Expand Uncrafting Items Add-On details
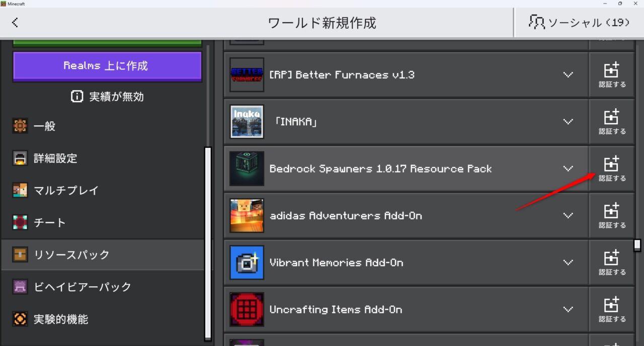The width and height of the screenshot is (644, 346). coord(568,309)
